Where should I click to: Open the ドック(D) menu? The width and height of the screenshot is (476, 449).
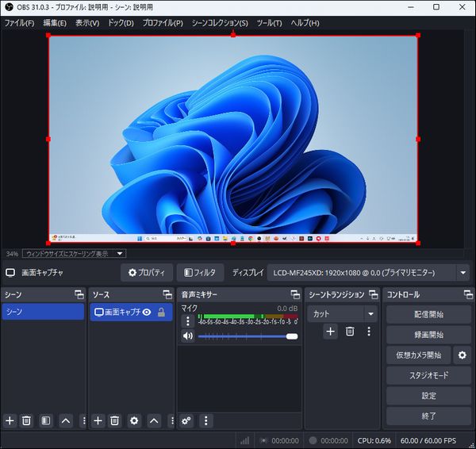point(121,23)
